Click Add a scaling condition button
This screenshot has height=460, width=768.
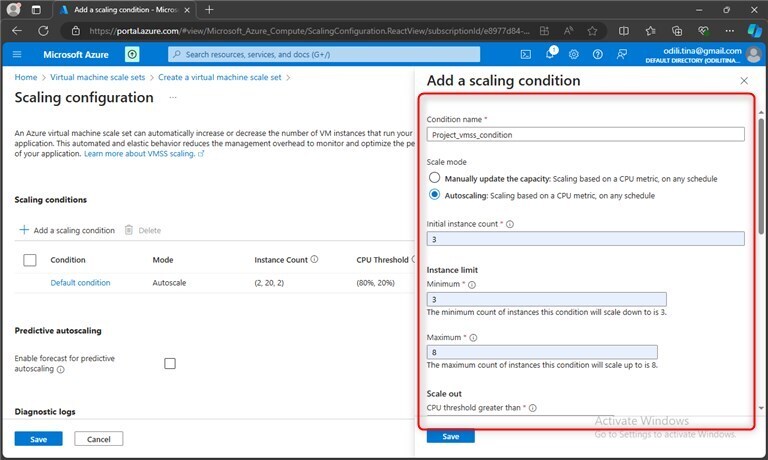click(66, 230)
